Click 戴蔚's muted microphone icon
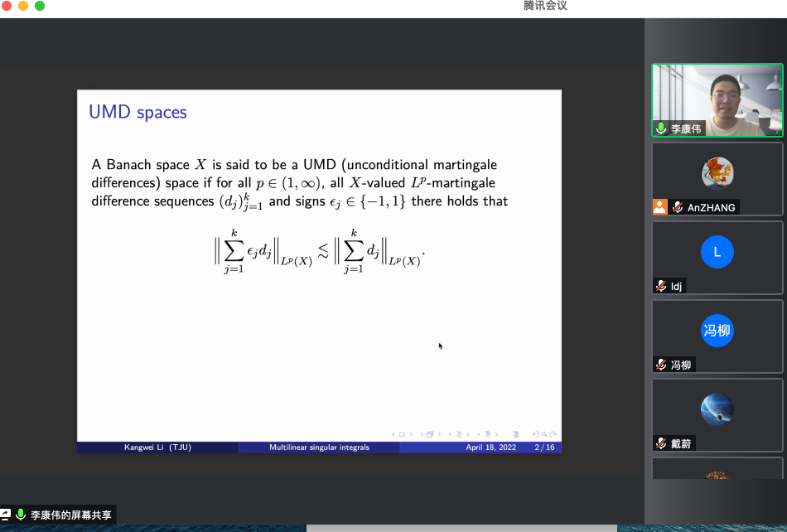The height and width of the screenshot is (532, 787). 661,443
